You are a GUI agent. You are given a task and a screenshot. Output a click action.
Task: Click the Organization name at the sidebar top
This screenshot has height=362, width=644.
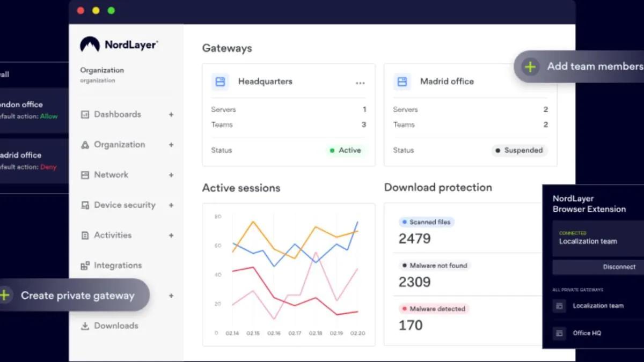102,70
